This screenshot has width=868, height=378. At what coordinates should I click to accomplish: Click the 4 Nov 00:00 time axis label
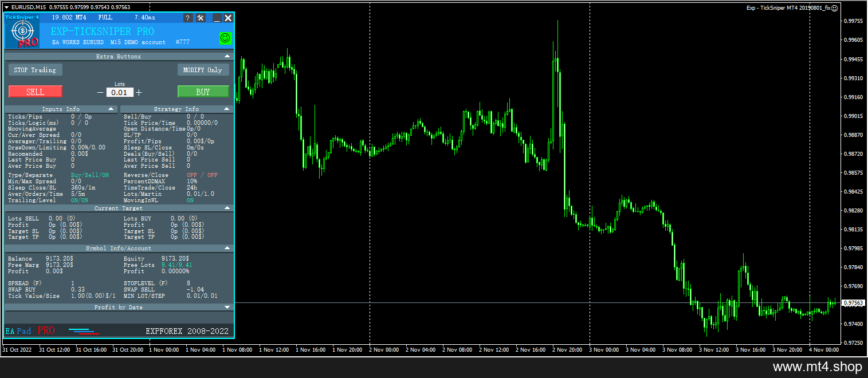pyautogui.click(x=824, y=349)
